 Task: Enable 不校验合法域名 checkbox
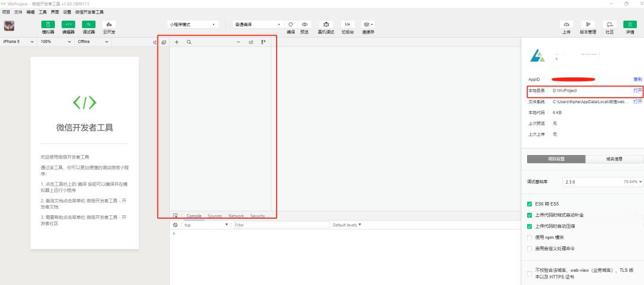(530, 274)
